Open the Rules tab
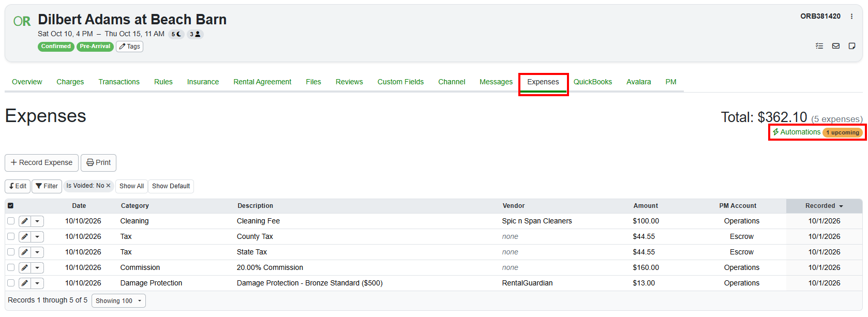This screenshot has width=868, height=317. click(163, 82)
